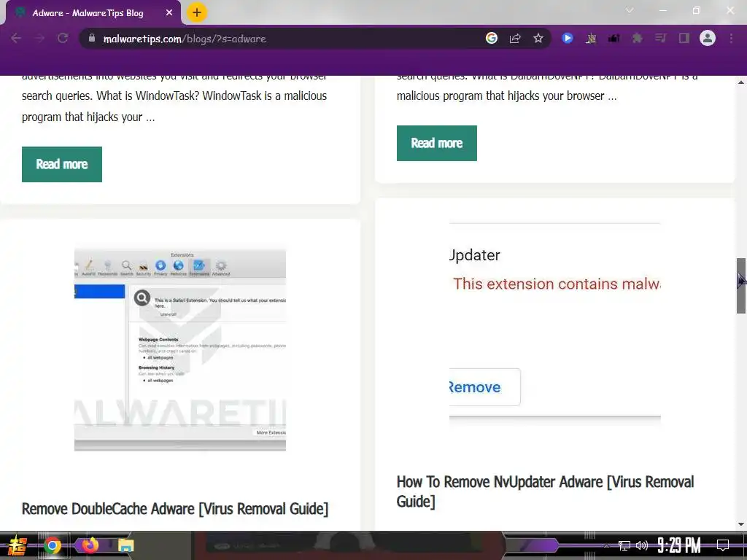Open How To Remove NvUpdater Adware title
The height and width of the screenshot is (560, 747).
(546, 491)
